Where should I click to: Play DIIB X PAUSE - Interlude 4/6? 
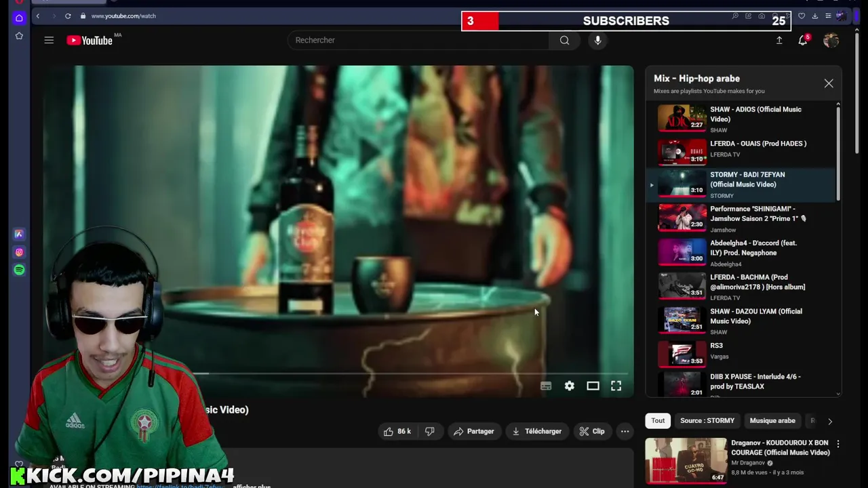[x=741, y=383]
